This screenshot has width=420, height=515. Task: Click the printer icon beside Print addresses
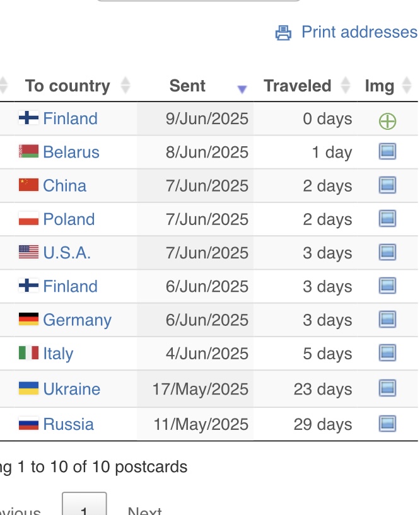(283, 33)
